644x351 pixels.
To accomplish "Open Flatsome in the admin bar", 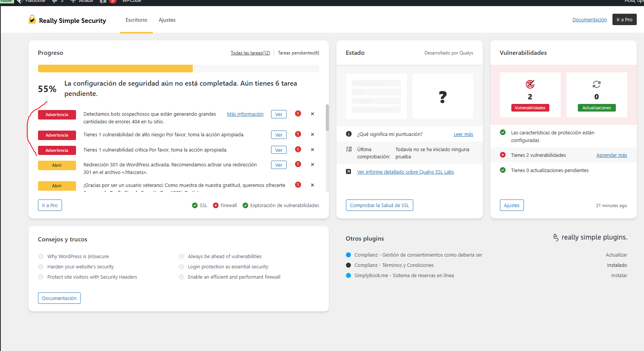I will tap(31, 2).
